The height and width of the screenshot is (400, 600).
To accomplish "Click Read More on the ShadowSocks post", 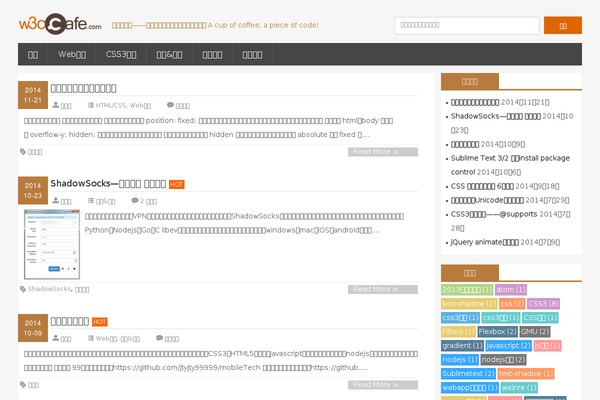I will (383, 289).
